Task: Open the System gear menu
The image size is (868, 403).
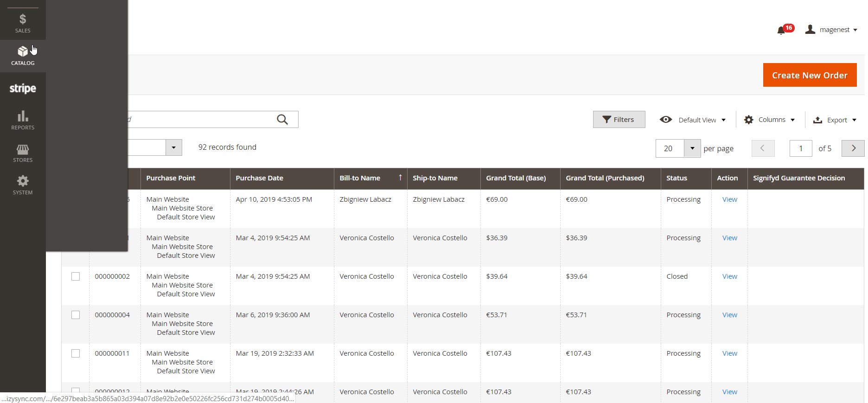Action: coord(23,185)
